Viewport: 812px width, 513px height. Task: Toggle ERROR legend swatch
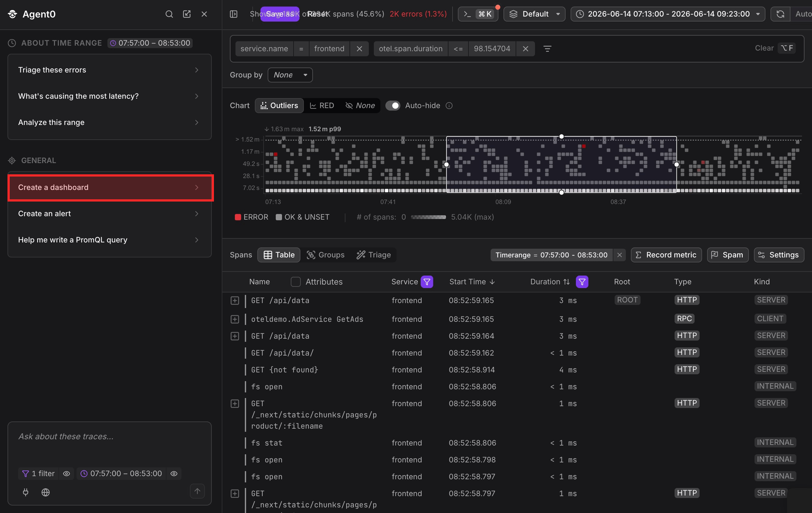tap(238, 217)
